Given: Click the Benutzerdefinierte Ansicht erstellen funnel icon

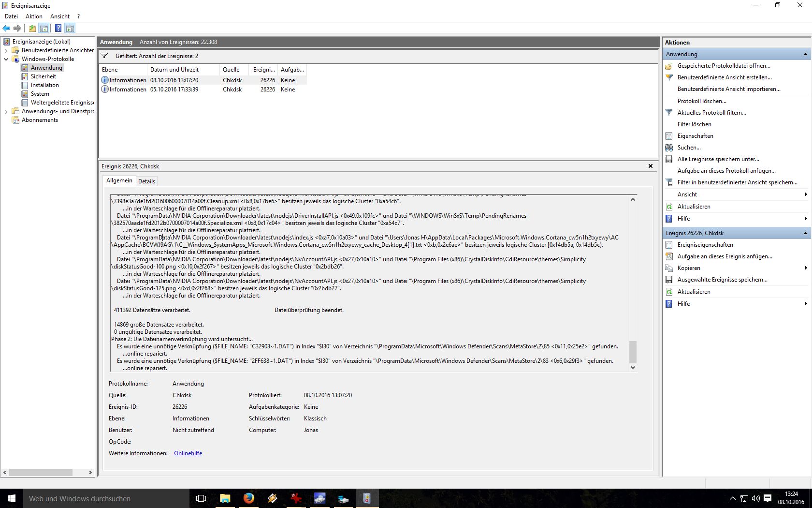Looking at the screenshot, I should pyautogui.click(x=669, y=77).
